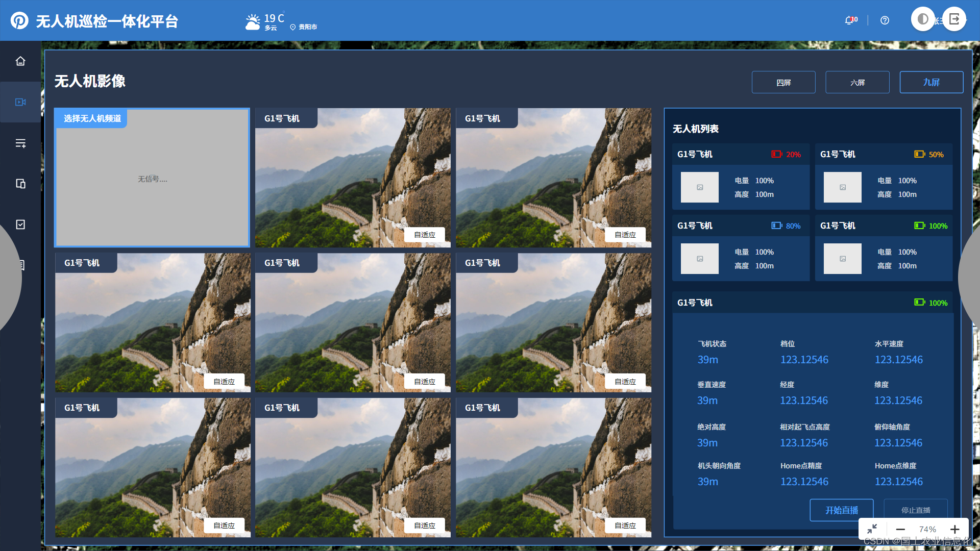Click the 开始直播 start live button
980x551 pixels.
841,510
